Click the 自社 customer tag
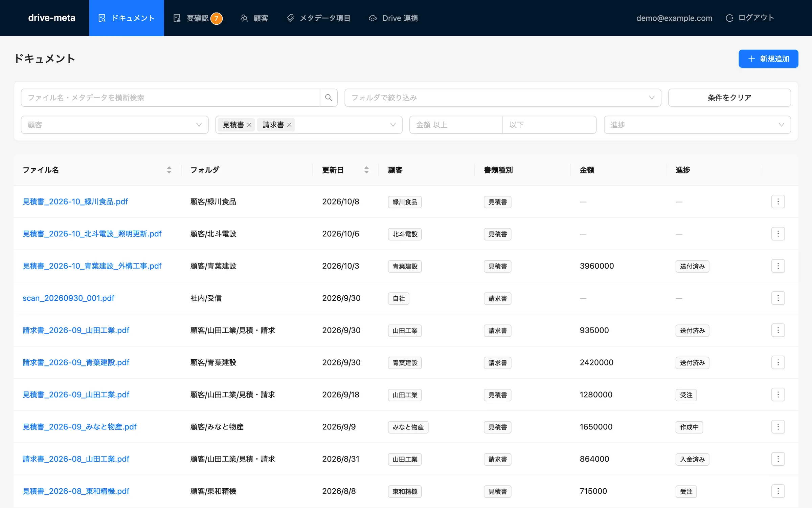Viewport: 812px width, 508px height. click(399, 298)
